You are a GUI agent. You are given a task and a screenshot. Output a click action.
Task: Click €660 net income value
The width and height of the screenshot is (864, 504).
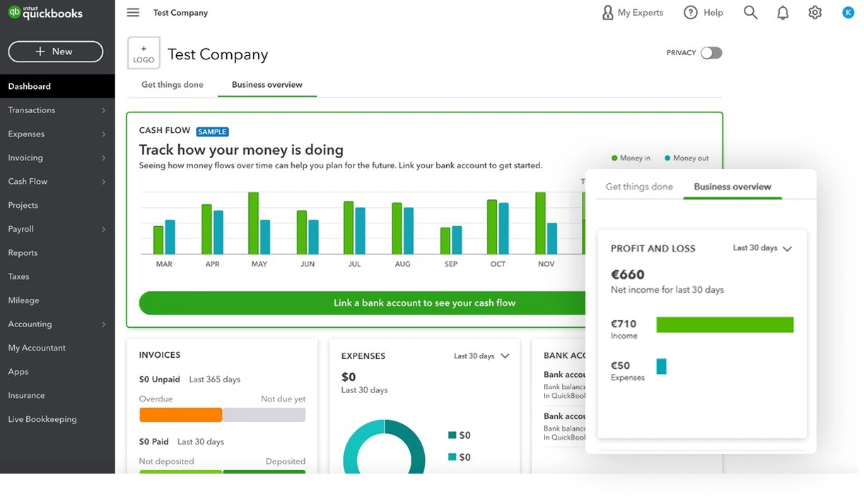point(627,274)
